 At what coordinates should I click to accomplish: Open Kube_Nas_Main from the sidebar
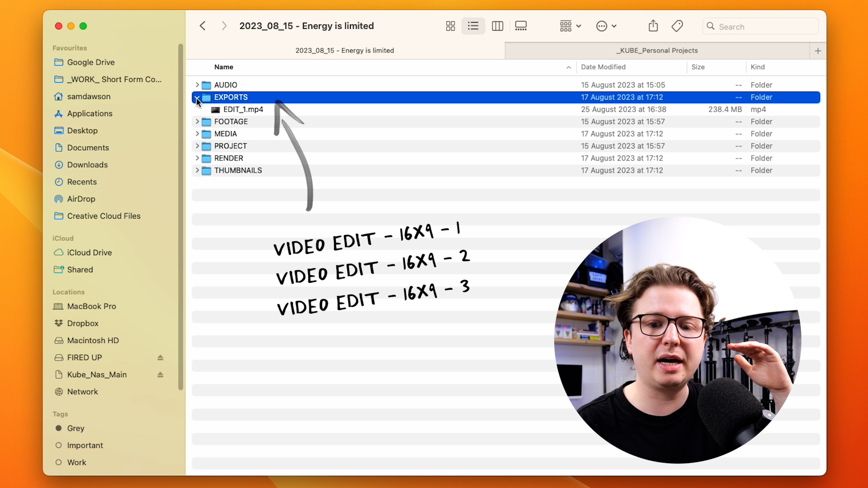97,375
